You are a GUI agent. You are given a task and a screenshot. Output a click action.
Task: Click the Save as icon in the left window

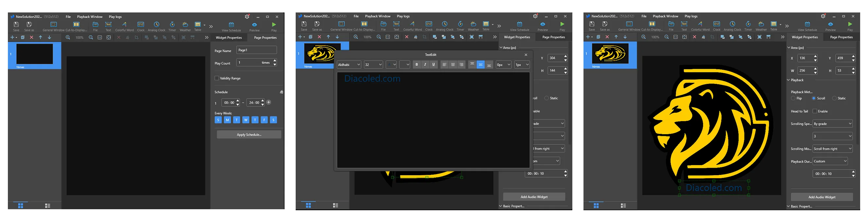[29, 26]
